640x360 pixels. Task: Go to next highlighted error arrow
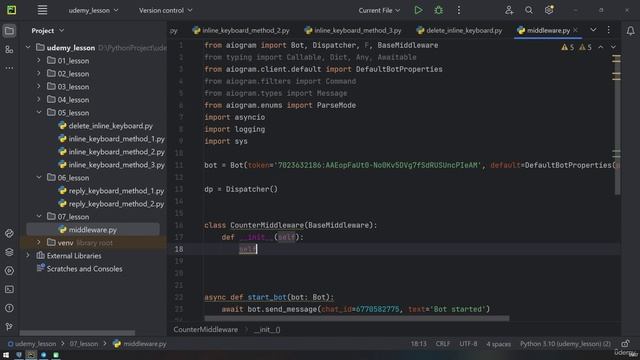point(613,47)
